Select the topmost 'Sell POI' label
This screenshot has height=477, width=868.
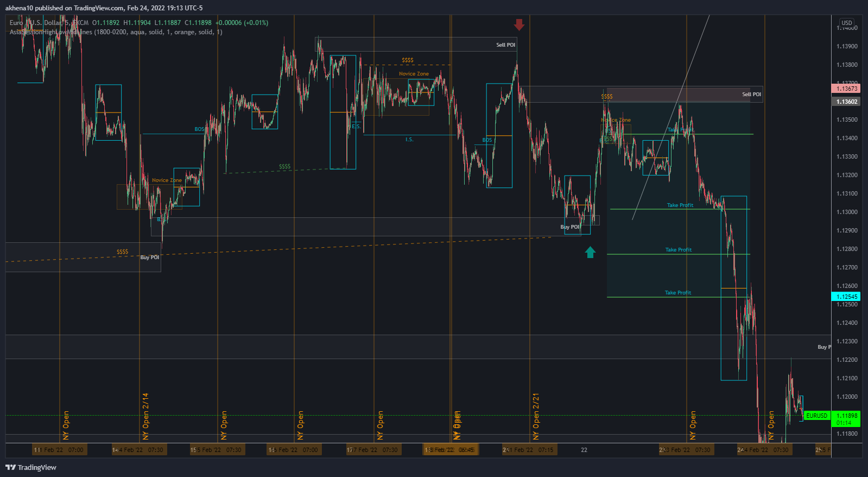[505, 45]
